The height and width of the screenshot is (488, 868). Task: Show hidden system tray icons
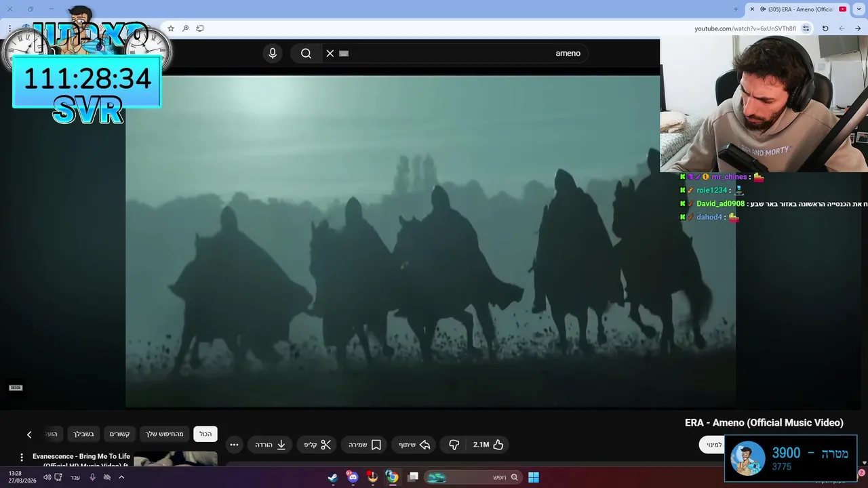(x=121, y=477)
